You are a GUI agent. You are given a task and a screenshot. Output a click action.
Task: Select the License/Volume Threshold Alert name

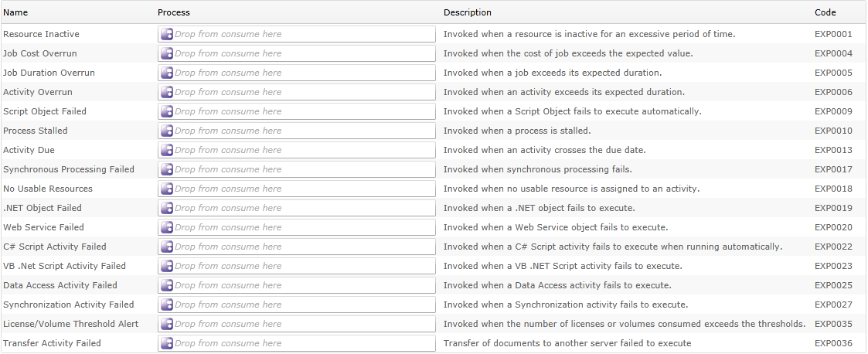[x=71, y=324]
